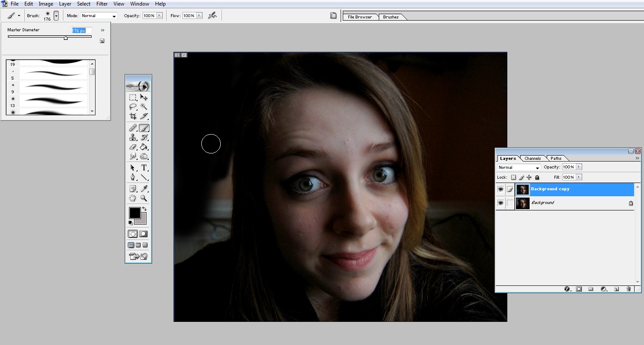Close the brush preset picker dropdown arrow
This screenshot has width=644, height=345.
(x=56, y=16)
